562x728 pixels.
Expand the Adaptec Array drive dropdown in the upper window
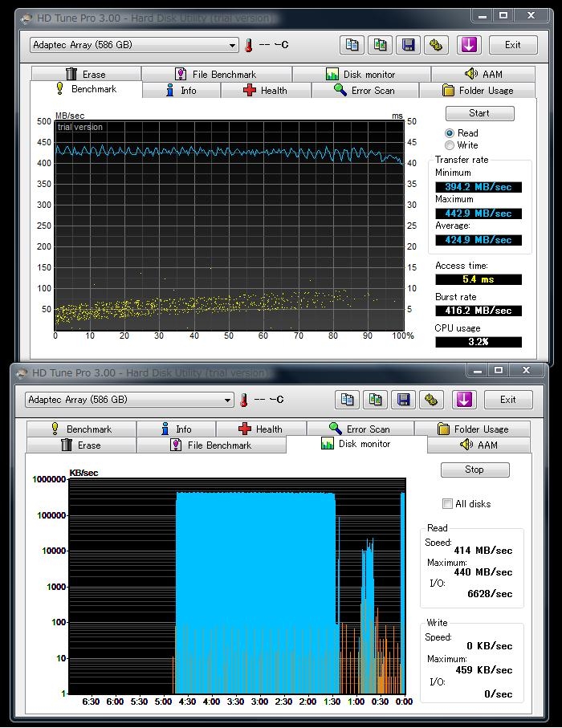tap(232, 46)
